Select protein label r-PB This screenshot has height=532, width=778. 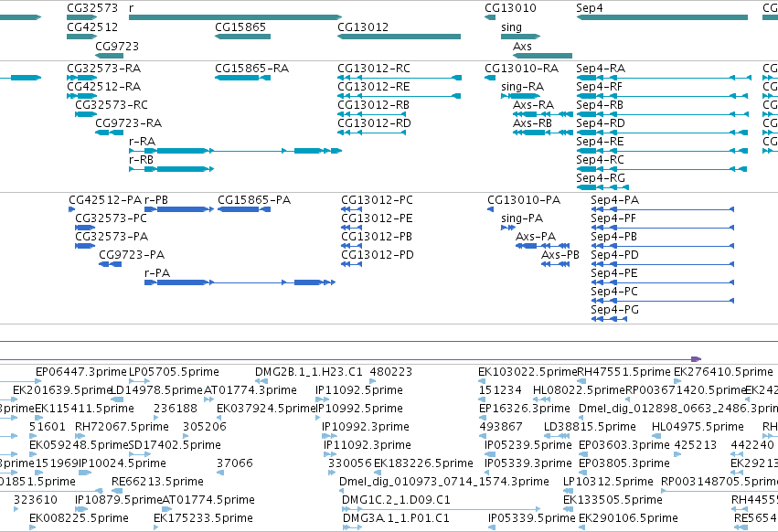click(x=156, y=200)
